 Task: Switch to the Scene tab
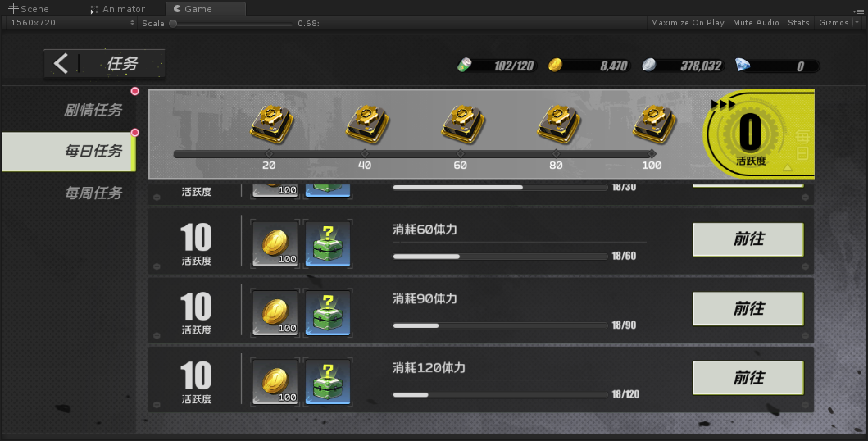(28, 9)
